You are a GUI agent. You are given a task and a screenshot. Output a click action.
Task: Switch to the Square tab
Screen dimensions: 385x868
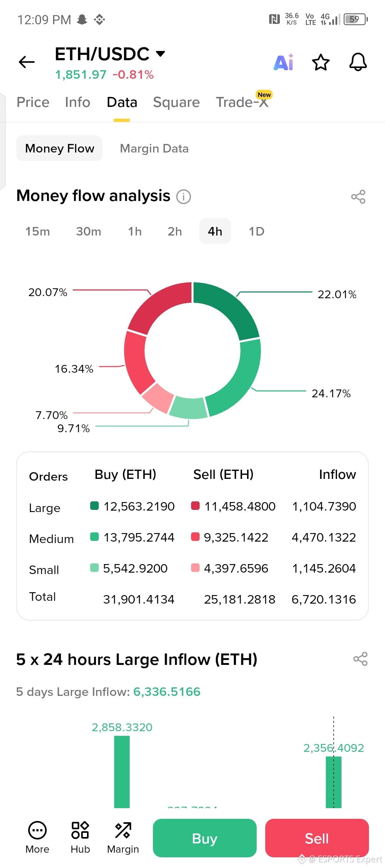coord(176,102)
